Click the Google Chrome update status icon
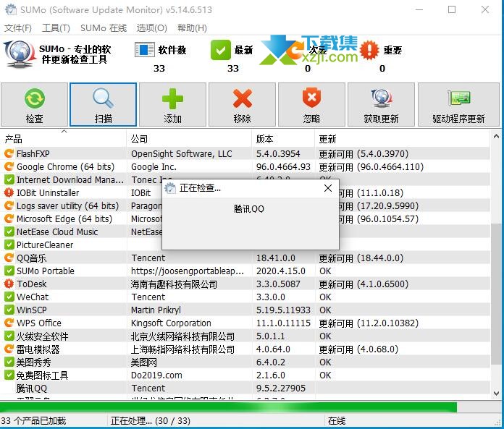The width and height of the screenshot is (504, 429). [9, 166]
